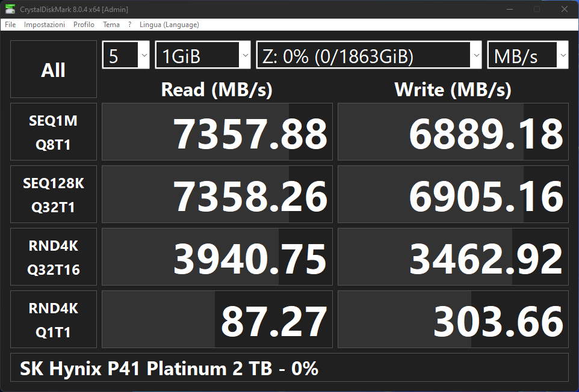Click the CrystalDiskMark app icon in title bar

point(10,9)
